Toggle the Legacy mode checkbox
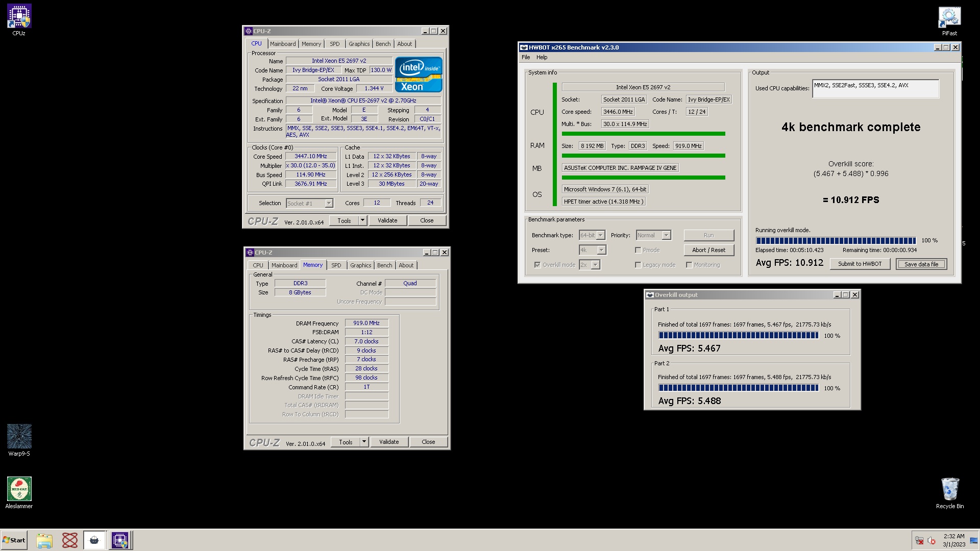The width and height of the screenshot is (980, 551). [x=638, y=265]
